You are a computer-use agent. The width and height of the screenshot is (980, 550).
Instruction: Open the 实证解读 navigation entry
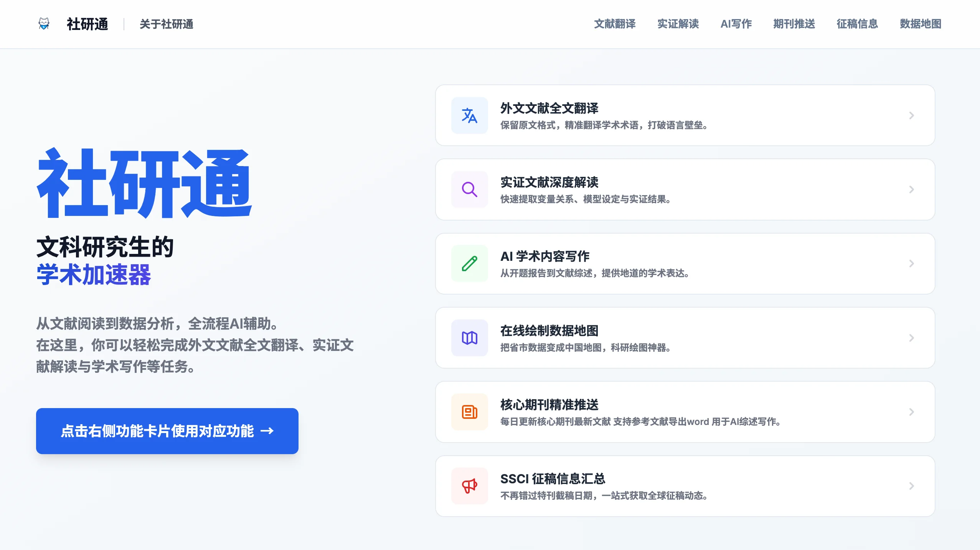click(x=678, y=24)
